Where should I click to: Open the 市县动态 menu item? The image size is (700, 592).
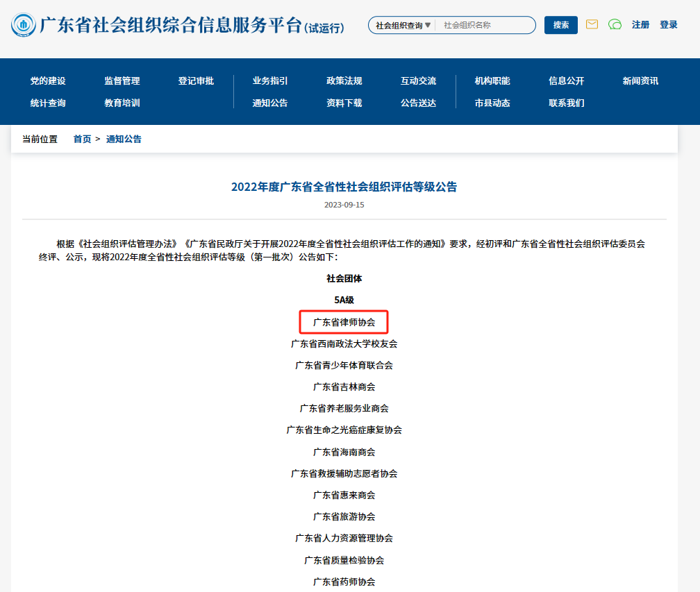[492, 103]
